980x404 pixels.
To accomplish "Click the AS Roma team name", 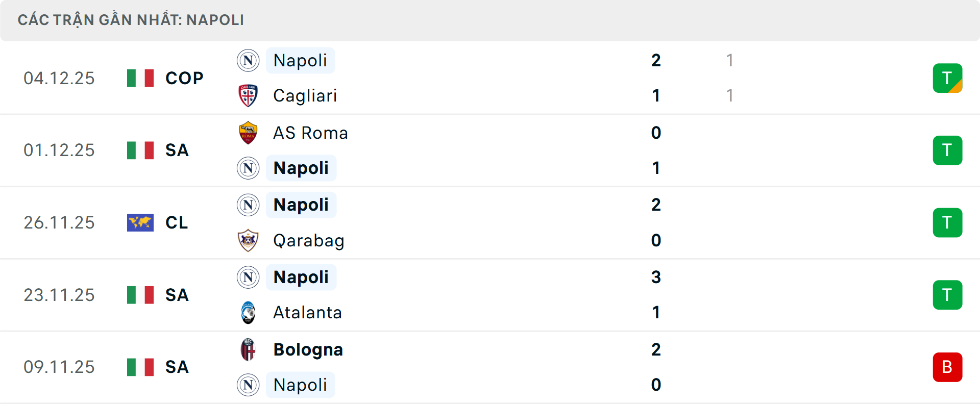I will point(310,133).
